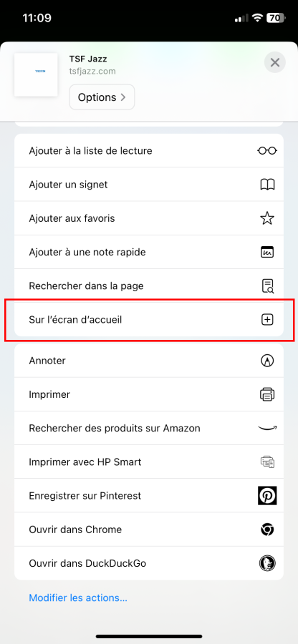Choose Sur l'écran d'accueil
This screenshot has width=298, height=644.
pos(149,320)
